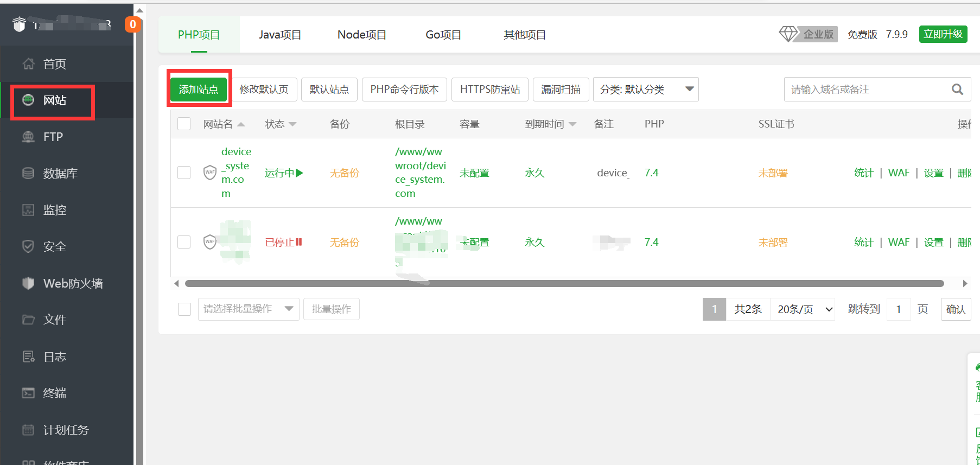This screenshot has height=465, width=980.
Task: Click the 添加站点 button
Action: tap(199, 90)
